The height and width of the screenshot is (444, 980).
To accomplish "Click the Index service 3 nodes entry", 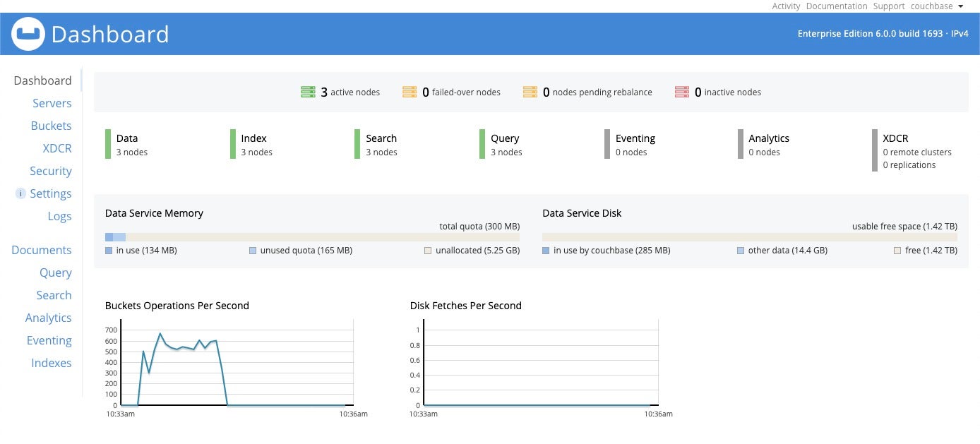I will [x=252, y=145].
